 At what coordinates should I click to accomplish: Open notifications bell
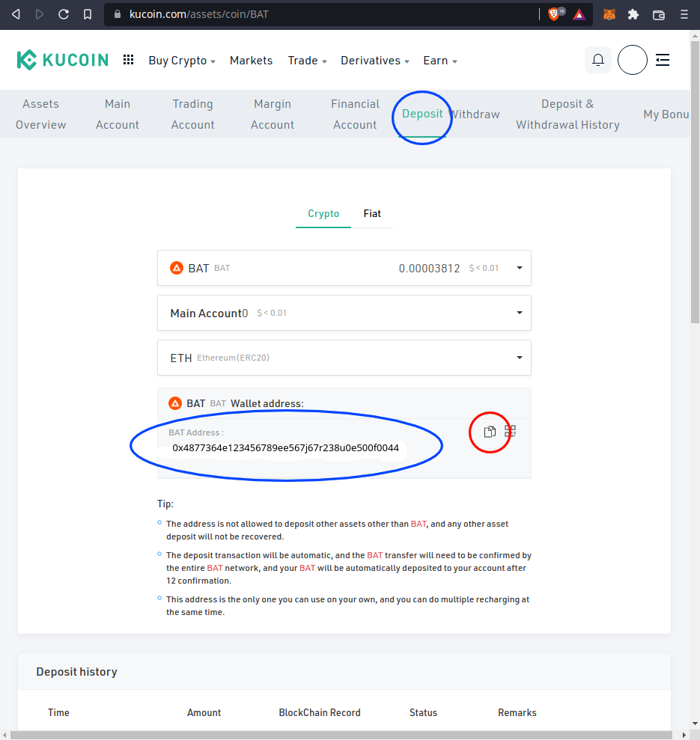[x=598, y=60]
